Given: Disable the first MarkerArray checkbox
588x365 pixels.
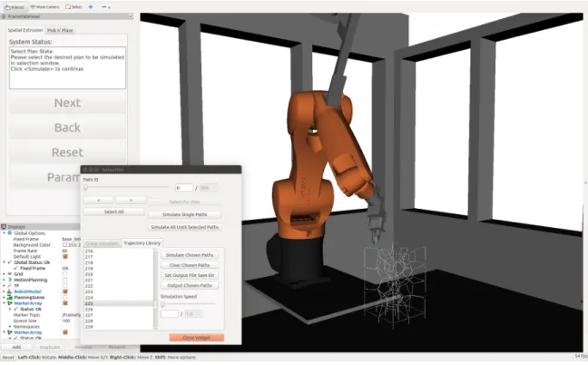Looking at the screenshot, I should pos(65,303).
